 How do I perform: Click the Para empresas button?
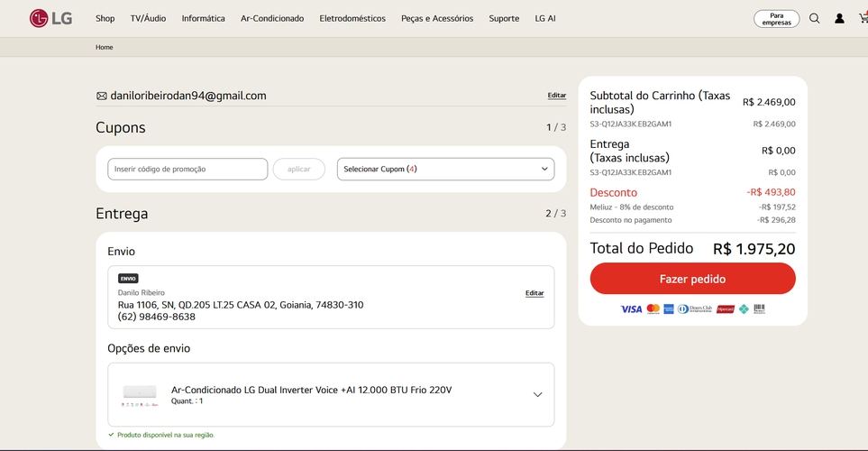776,19
